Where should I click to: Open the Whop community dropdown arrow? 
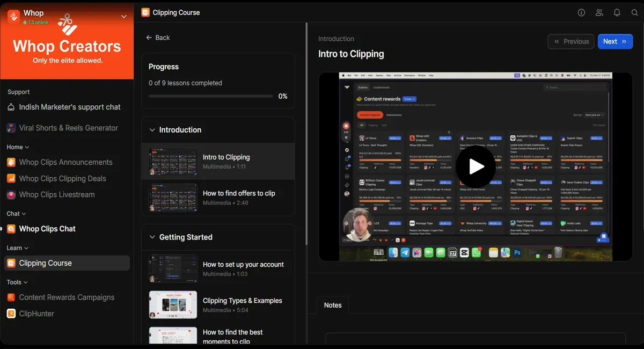[124, 16]
